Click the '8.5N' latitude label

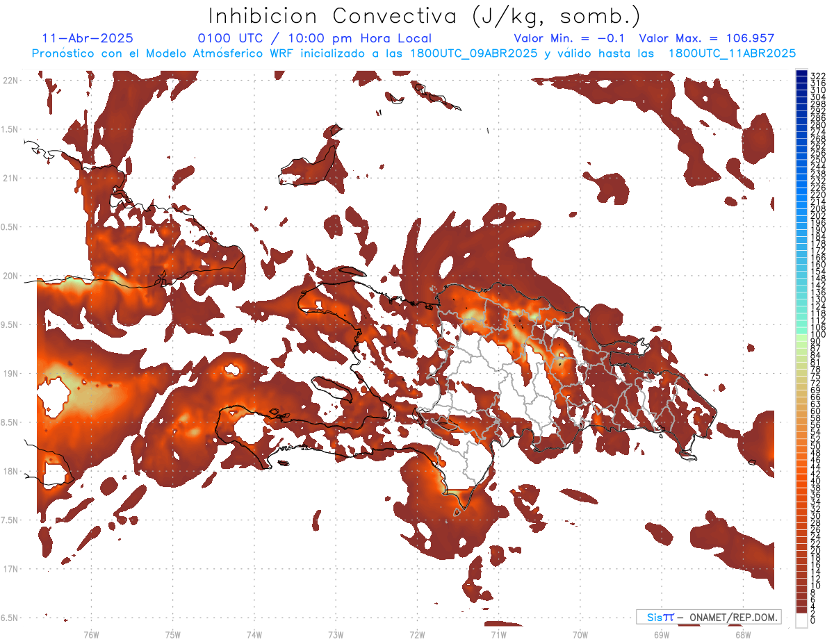pyautogui.click(x=10, y=422)
